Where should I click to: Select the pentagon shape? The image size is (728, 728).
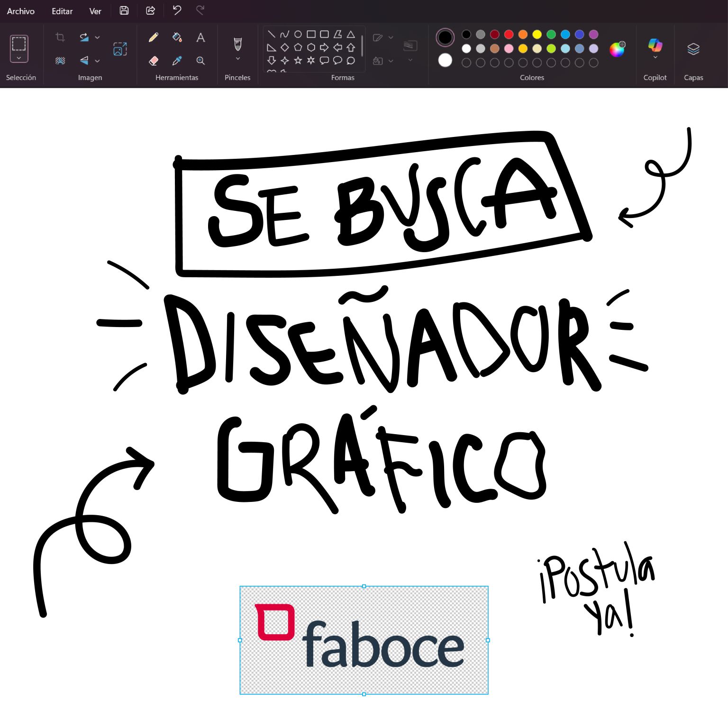click(x=298, y=47)
